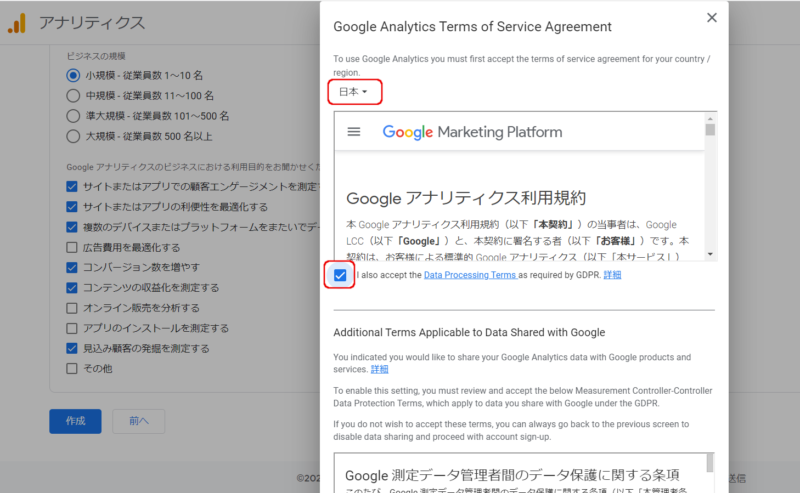800x493 pixels.
Task: Toggle 複数のデバイスまたはプラットフォーム checkbox
Action: click(72, 227)
